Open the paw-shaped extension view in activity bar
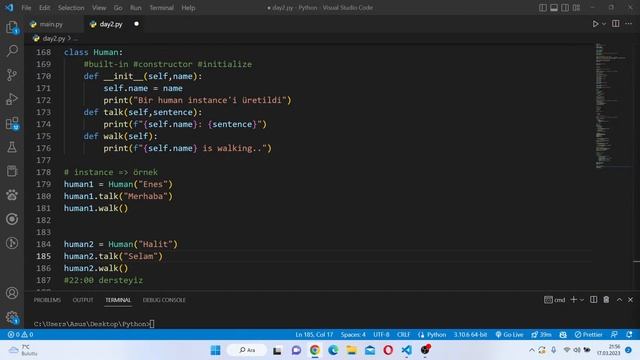 coord(12,195)
